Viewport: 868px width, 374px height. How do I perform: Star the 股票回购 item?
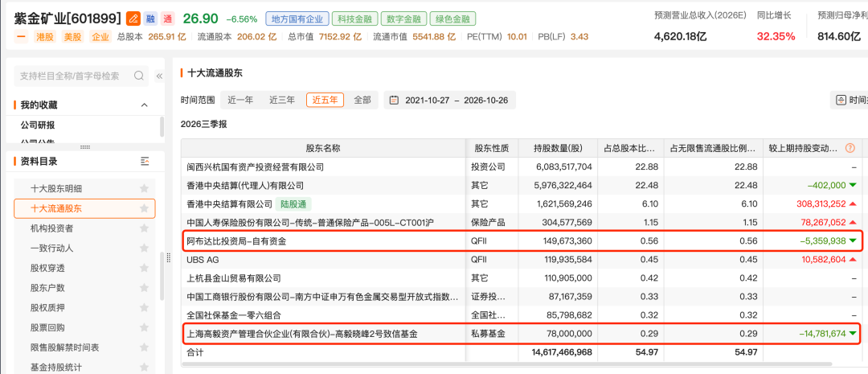pyautogui.click(x=144, y=328)
